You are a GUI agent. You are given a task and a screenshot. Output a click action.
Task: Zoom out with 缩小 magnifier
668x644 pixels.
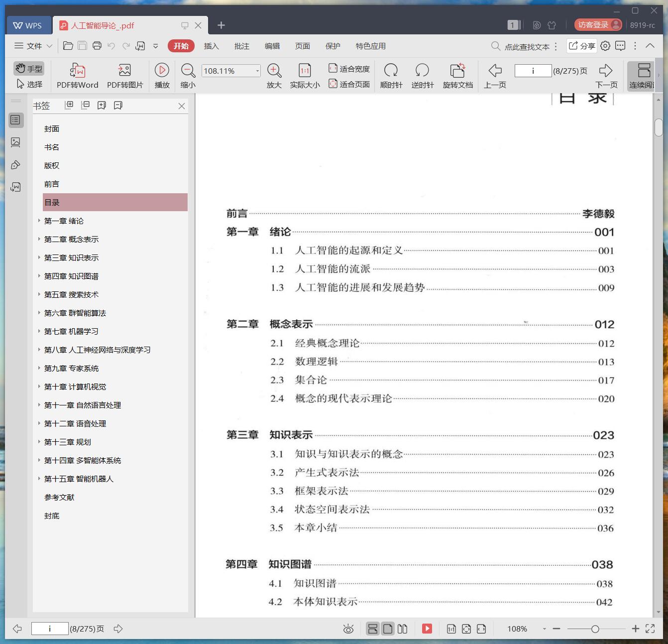pos(188,76)
